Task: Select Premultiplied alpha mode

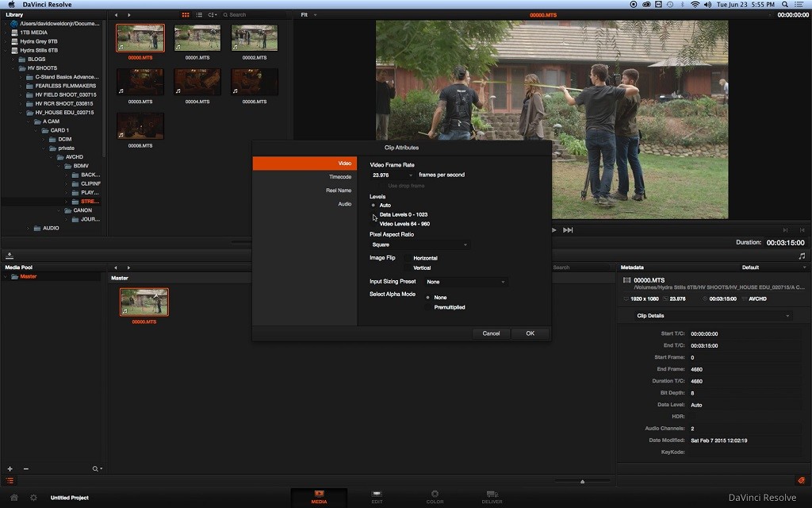Action: tap(427, 307)
